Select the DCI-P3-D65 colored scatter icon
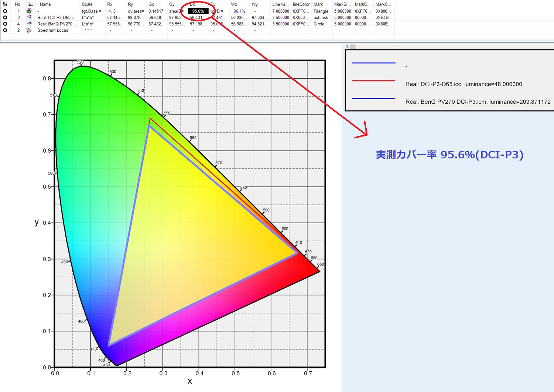554x392 pixels. coord(30,17)
